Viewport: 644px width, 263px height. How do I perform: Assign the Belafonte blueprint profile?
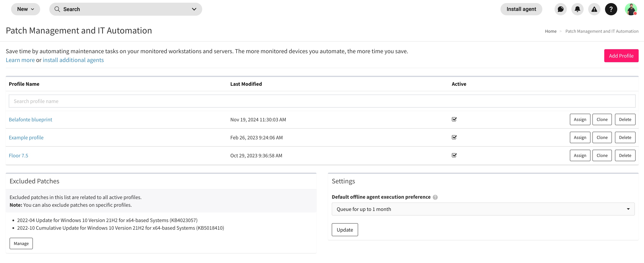580,119
